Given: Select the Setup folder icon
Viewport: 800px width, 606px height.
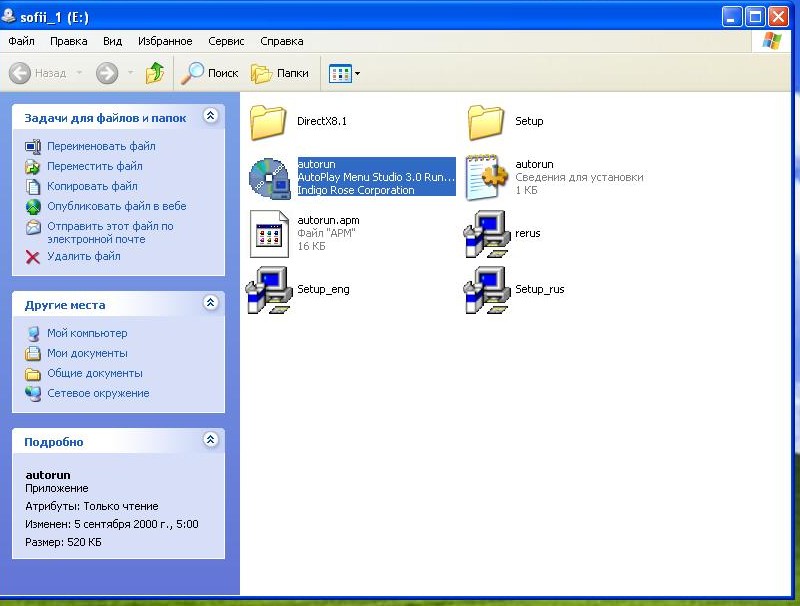Looking at the screenshot, I should click(486, 122).
